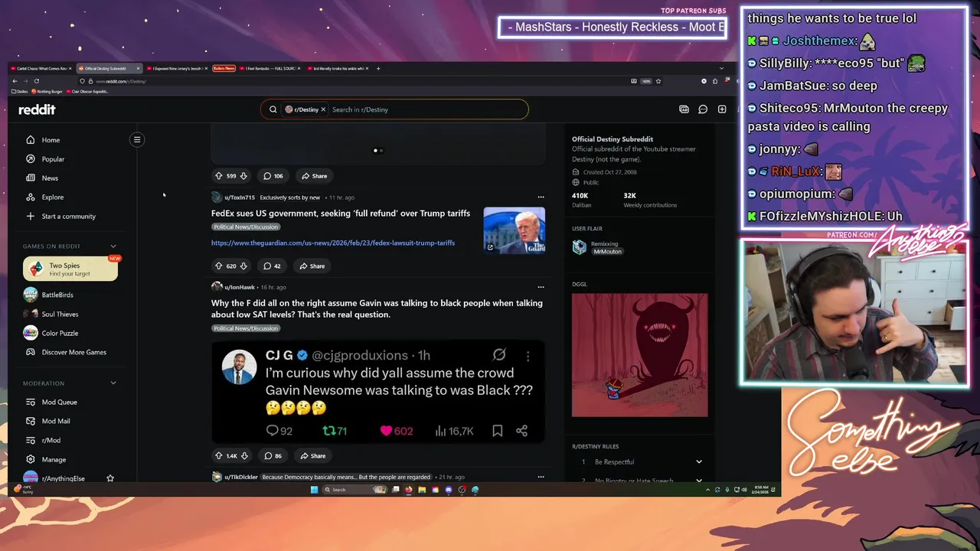Open the Reddit logo home link
The width and height of the screenshot is (980, 551).
click(x=37, y=109)
